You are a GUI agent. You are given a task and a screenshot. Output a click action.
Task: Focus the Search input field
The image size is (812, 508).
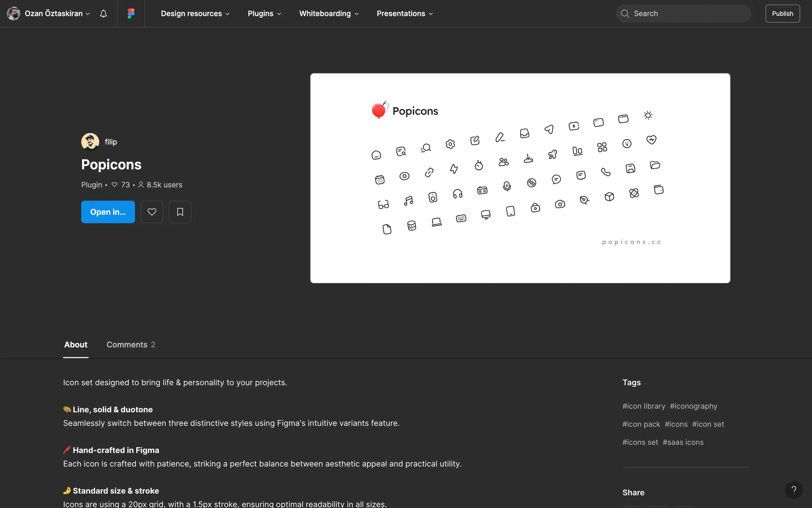683,14
